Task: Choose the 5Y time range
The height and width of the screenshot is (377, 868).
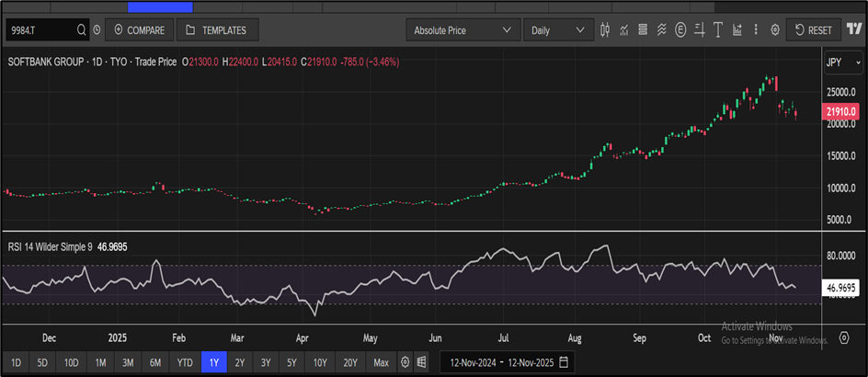Action: pyautogui.click(x=293, y=362)
